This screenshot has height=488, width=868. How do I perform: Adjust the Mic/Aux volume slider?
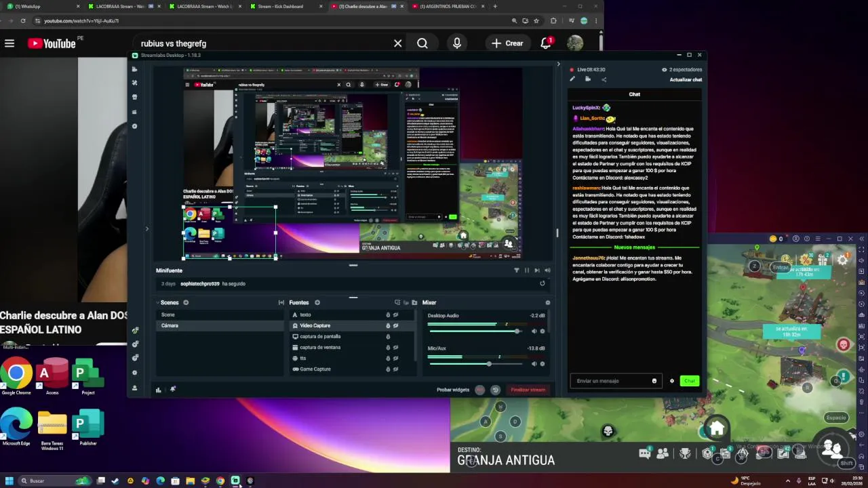(475, 364)
